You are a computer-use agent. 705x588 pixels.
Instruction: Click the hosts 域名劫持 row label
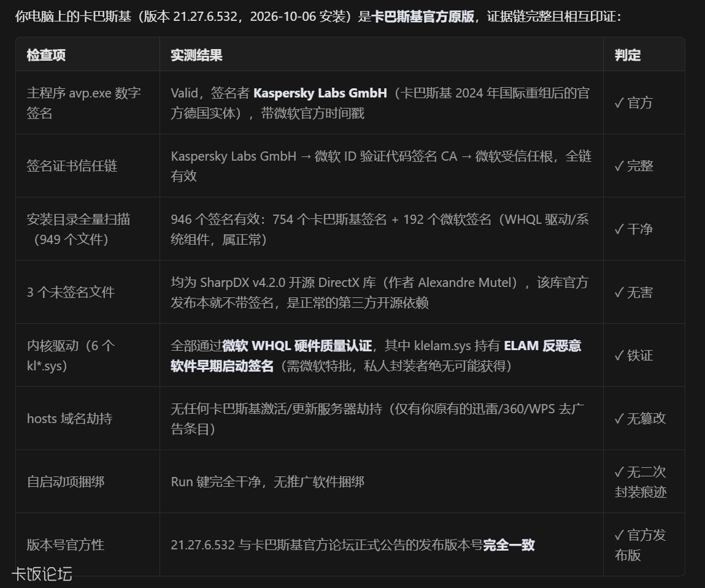(69, 419)
